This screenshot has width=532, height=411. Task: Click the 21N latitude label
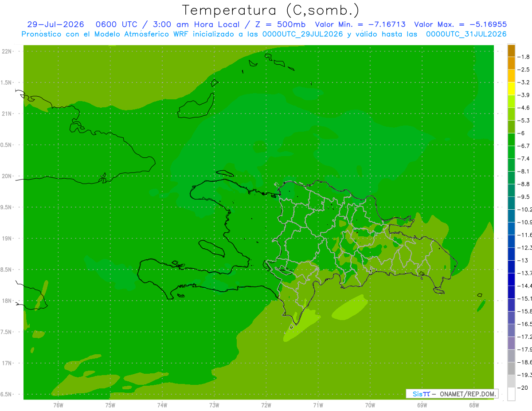[x=7, y=114]
